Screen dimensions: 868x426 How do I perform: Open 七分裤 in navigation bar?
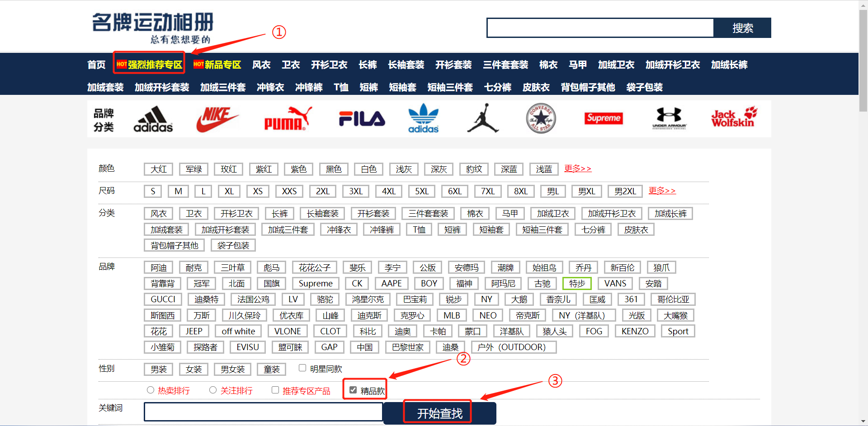pos(498,87)
